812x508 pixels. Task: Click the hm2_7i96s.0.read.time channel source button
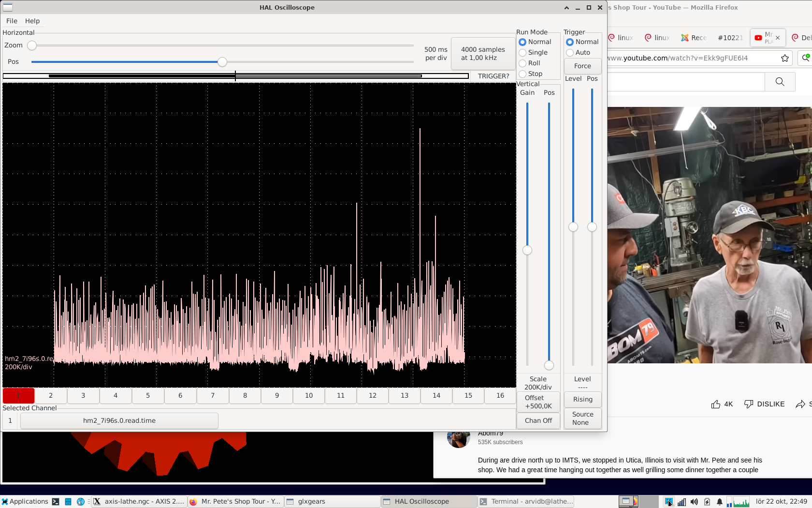tap(119, 420)
